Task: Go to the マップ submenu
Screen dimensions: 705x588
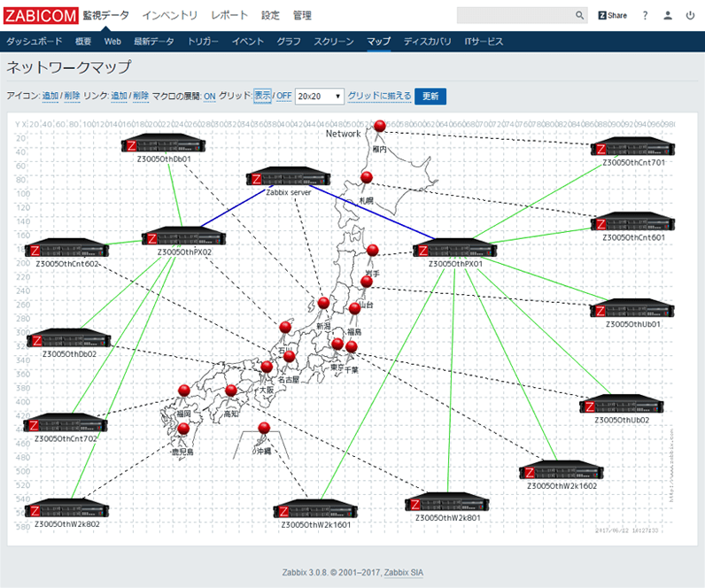Action: coord(378,42)
